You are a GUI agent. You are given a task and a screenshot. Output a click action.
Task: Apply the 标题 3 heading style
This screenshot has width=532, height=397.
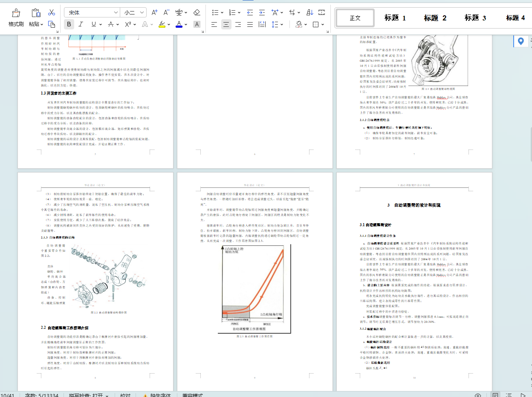click(x=475, y=18)
